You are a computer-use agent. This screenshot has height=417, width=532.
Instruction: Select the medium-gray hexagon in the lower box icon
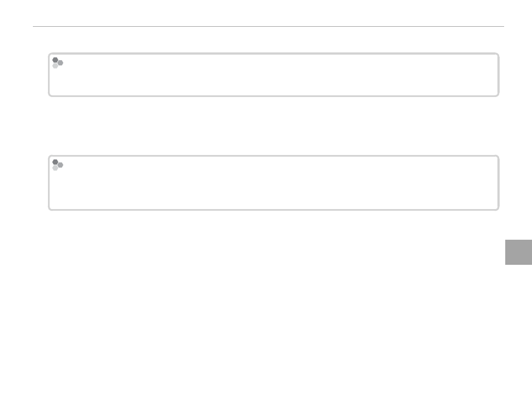(x=60, y=165)
